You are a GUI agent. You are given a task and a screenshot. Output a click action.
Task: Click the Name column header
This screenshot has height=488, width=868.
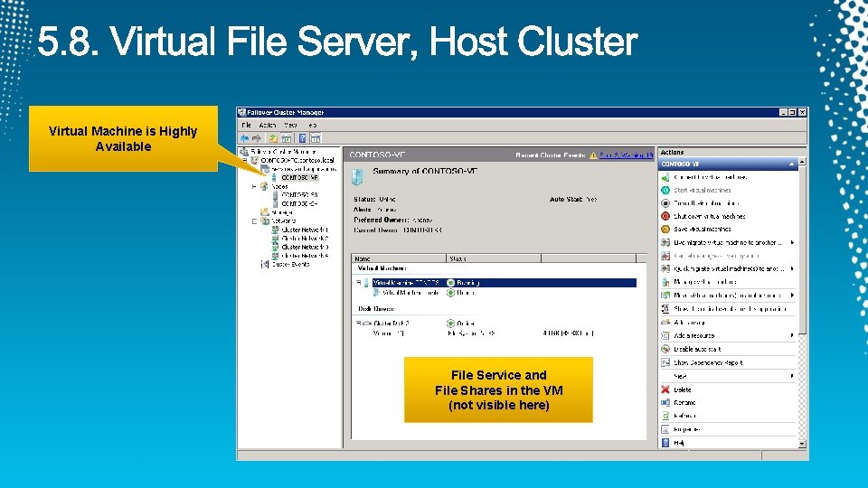pyautogui.click(x=399, y=258)
